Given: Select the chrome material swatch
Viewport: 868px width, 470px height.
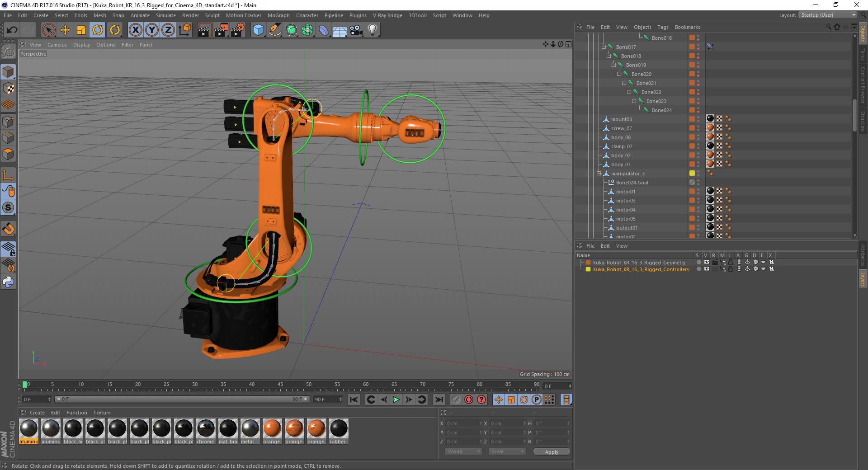Looking at the screenshot, I should (206, 431).
